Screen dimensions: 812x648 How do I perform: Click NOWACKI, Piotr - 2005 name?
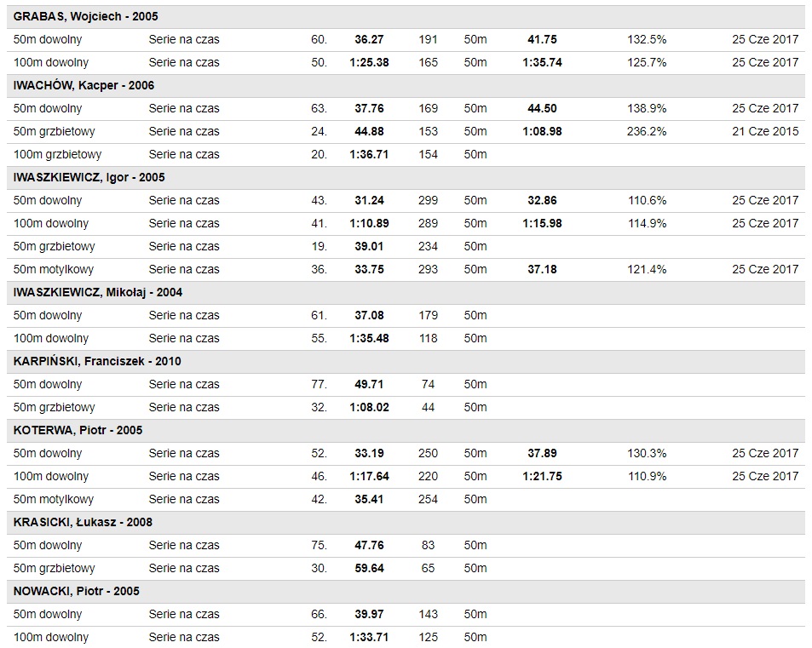point(77,591)
